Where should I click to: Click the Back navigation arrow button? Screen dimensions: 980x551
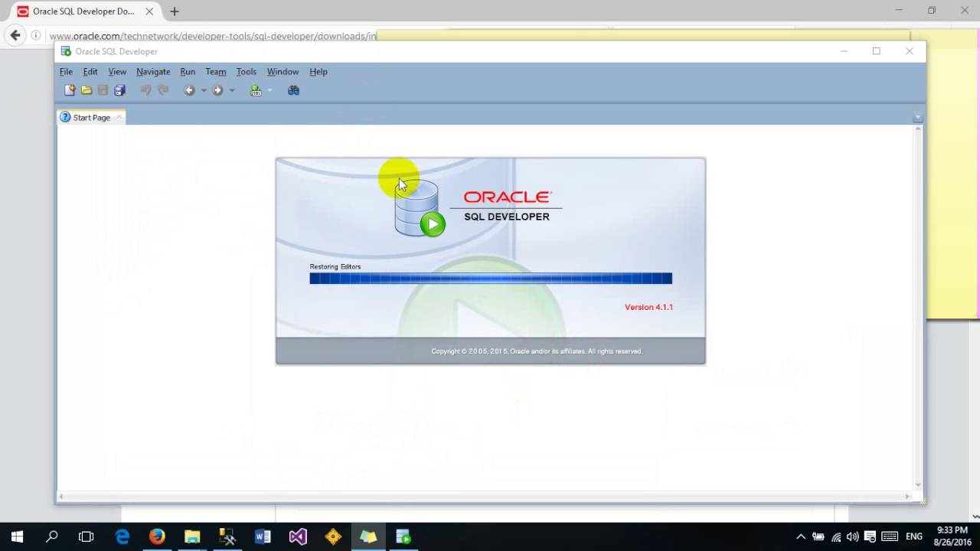(x=189, y=90)
